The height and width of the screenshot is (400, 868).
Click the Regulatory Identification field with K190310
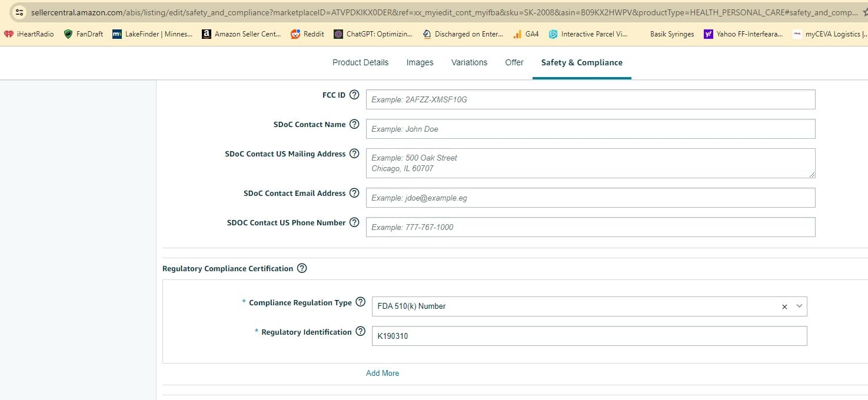(x=589, y=336)
